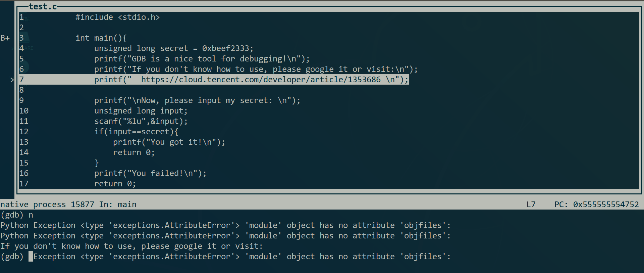Click the first "(gdb) n" command line
The height and width of the screenshot is (273, 644).
coord(17,215)
